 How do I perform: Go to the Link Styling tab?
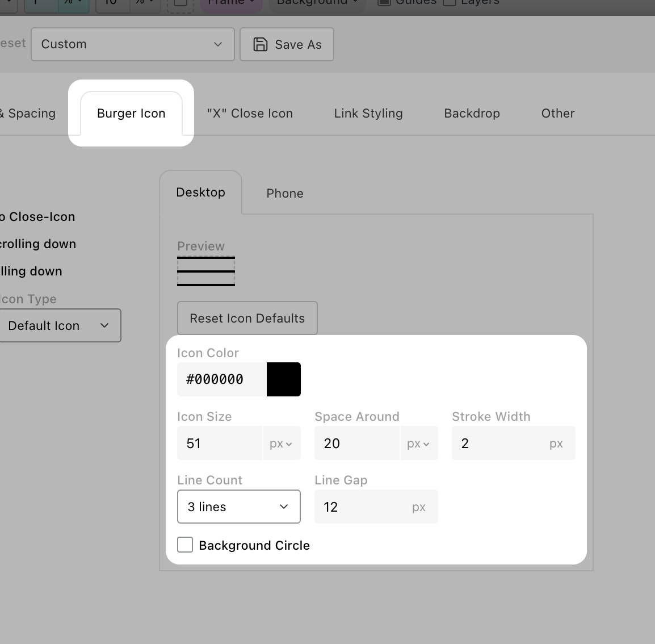tap(368, 113)
